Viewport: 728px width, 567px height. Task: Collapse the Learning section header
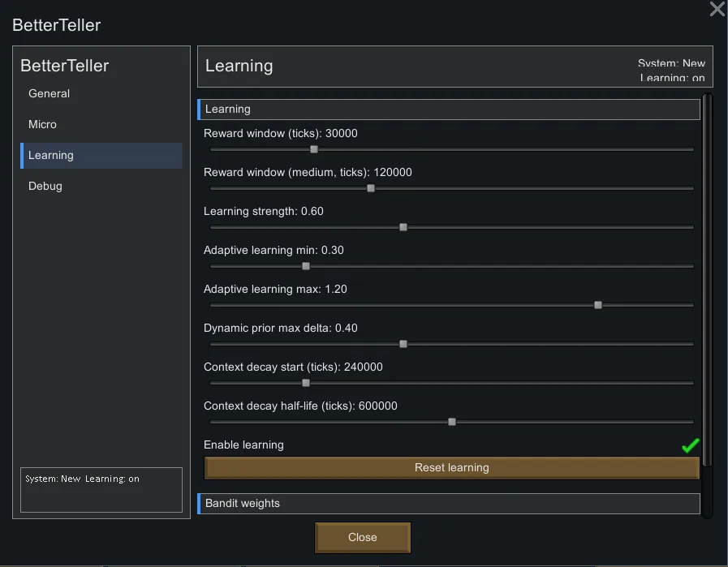pyautogui.click(x=448, y=110)
